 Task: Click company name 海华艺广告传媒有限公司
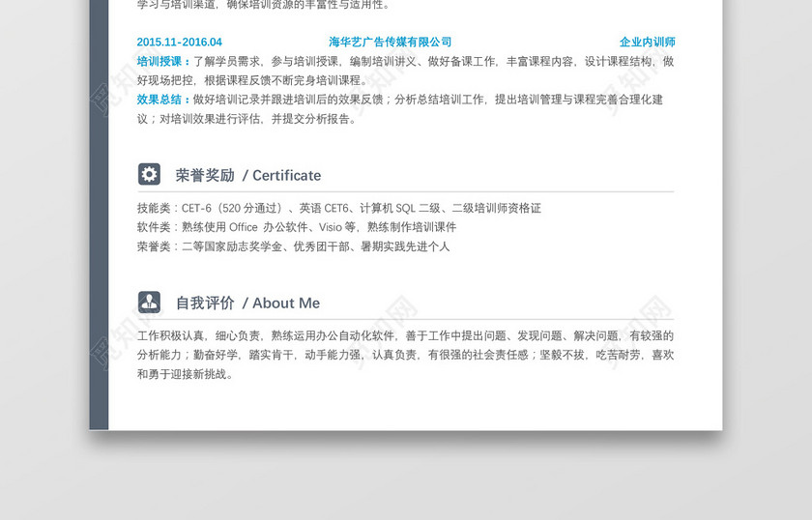(390, 42)
